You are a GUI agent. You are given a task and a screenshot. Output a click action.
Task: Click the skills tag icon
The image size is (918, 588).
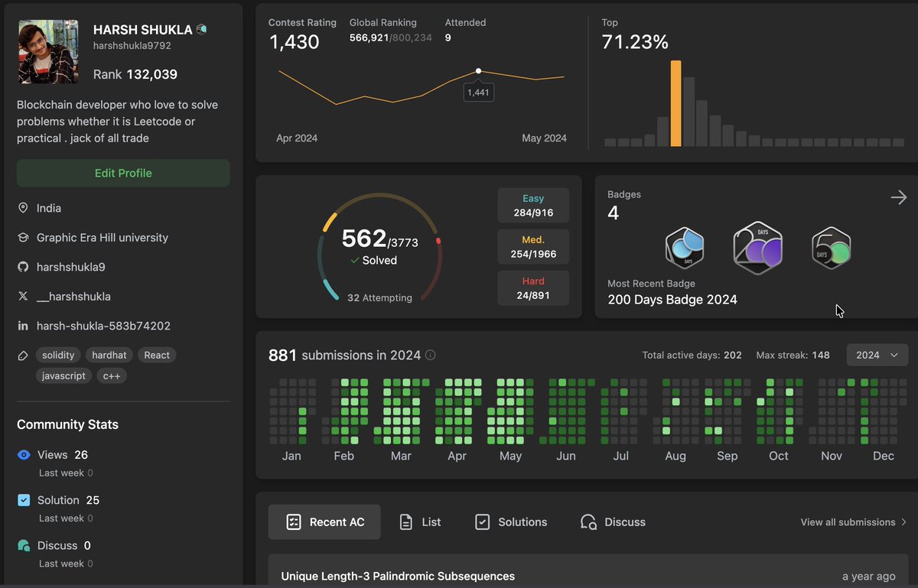pos(23,356)
